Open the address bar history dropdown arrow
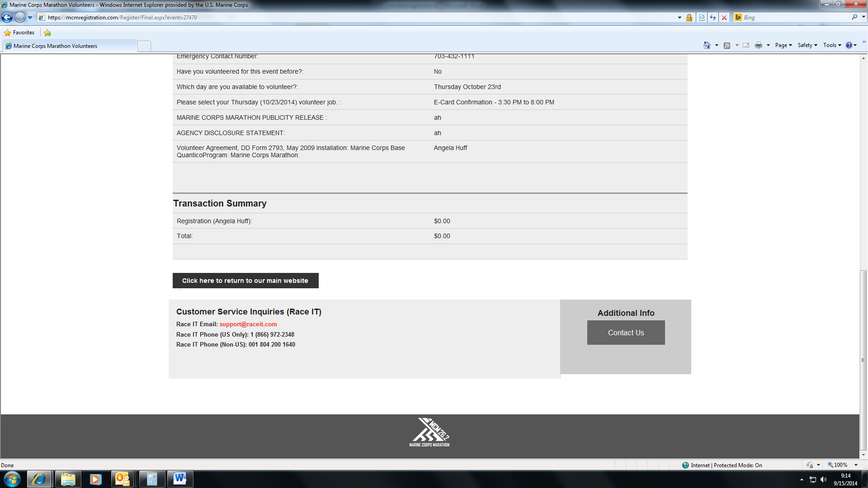This screenshot has height=488, width=868. click(679, 18)
